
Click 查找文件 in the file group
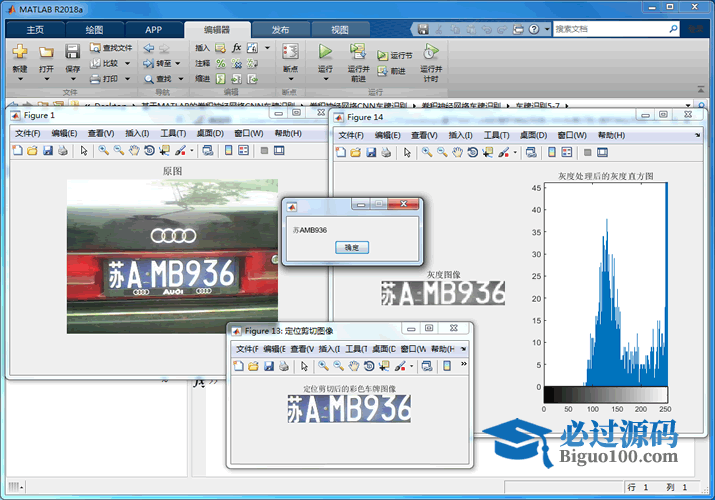pyautogui.click(x=111, y=47)
